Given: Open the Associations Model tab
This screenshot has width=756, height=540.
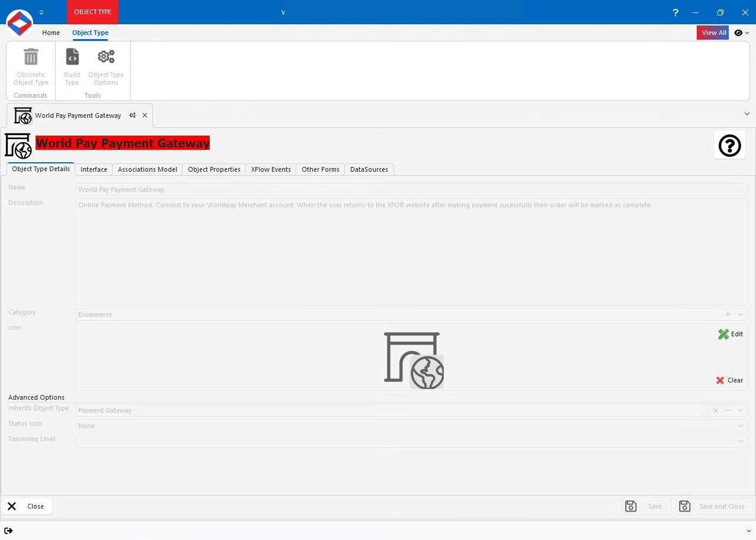Looking at the screenshot, I should point(147,169).
